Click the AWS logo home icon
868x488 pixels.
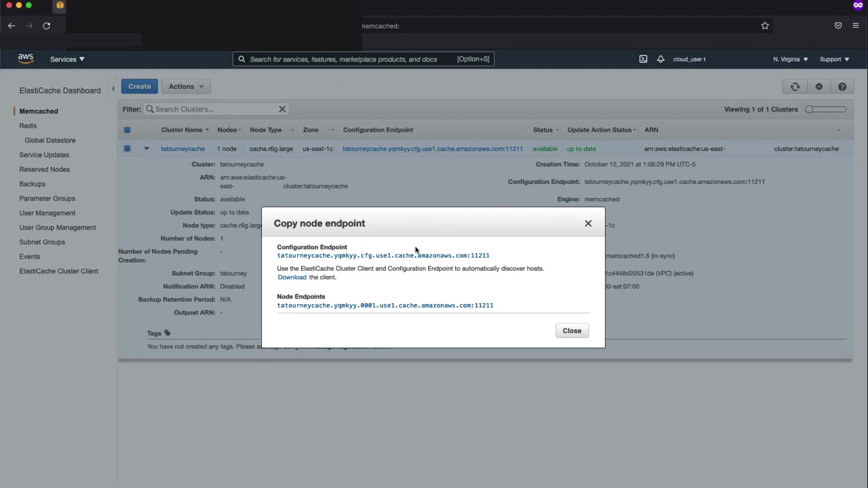coord(26,59)
